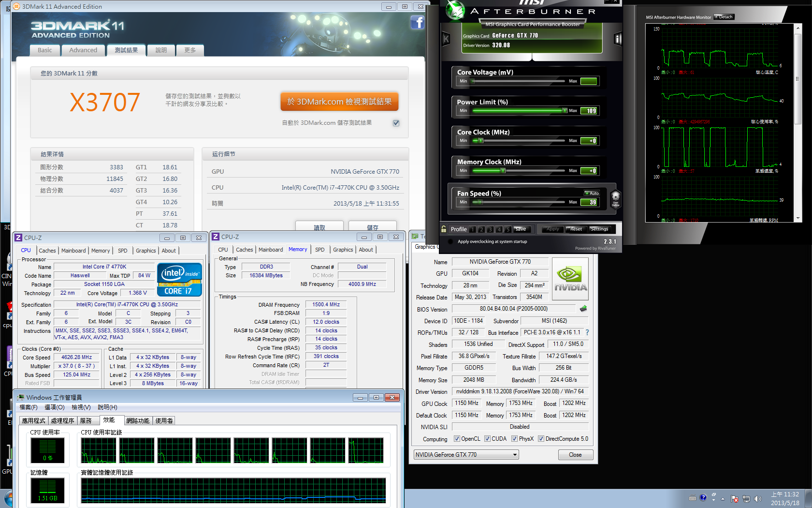Click the Intel Core i7 logo in CPU-Z
This screenshot has width=812, height=508.
coord(179,280)
